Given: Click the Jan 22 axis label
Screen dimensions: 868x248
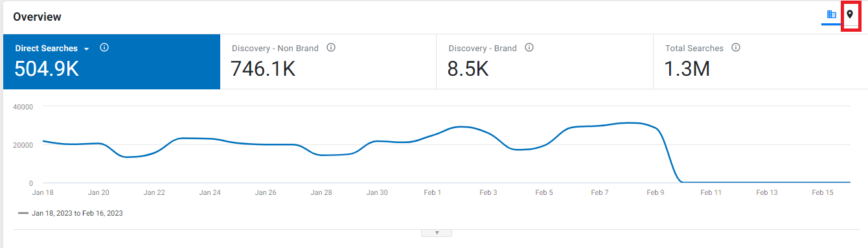Looking at the screenshot, I should pos(154,192).
